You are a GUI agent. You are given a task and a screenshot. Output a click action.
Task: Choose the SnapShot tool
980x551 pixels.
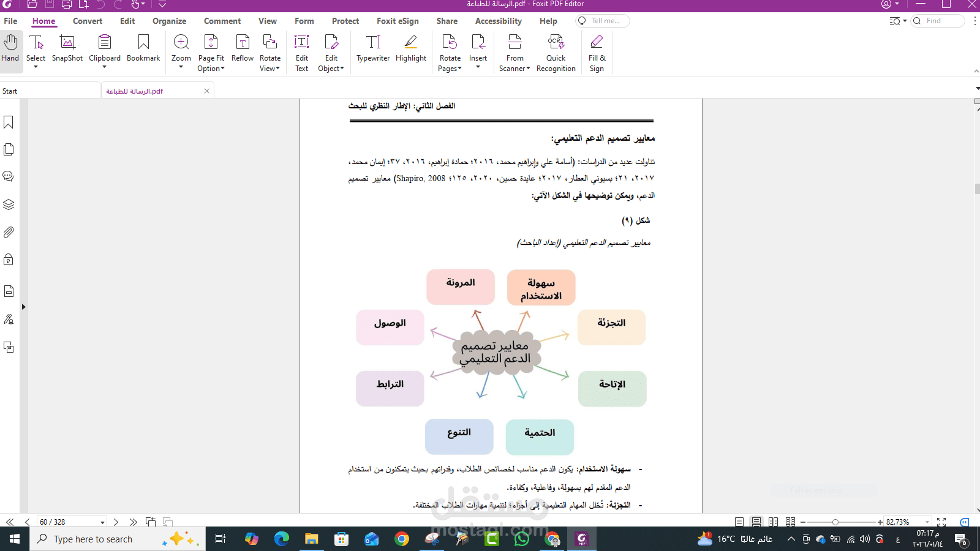[67, 48]
